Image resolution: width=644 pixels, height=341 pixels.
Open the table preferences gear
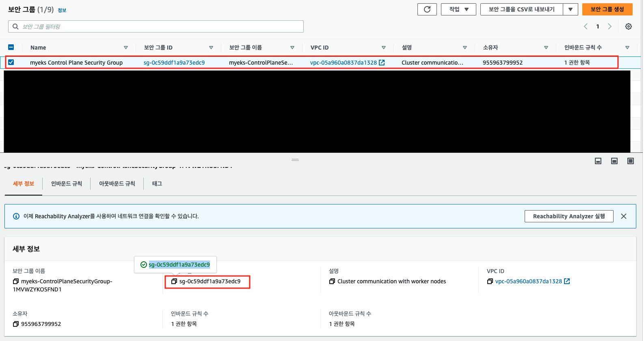point(629,26)
